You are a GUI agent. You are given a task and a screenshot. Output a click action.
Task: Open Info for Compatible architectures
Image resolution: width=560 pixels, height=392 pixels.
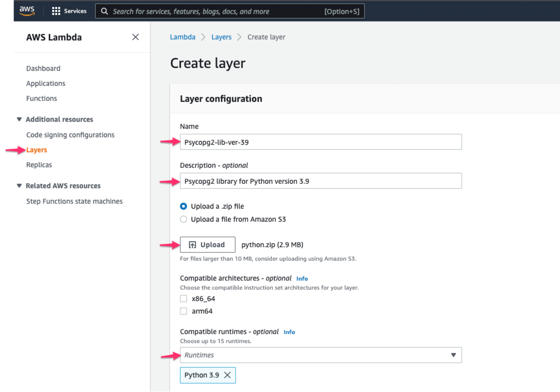pos(302,279)
